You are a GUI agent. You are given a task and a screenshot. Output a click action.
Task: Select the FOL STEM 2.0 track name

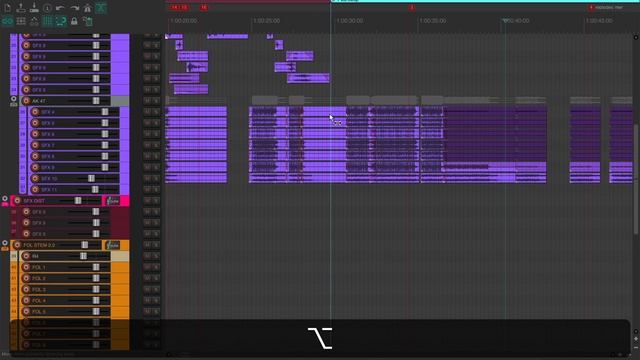(x=39, y=245)
